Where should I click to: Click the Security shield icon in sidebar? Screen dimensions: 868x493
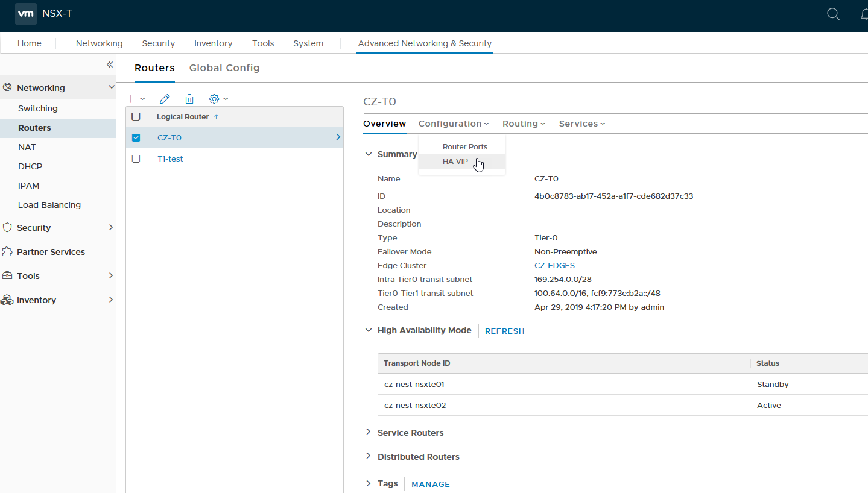7,228
